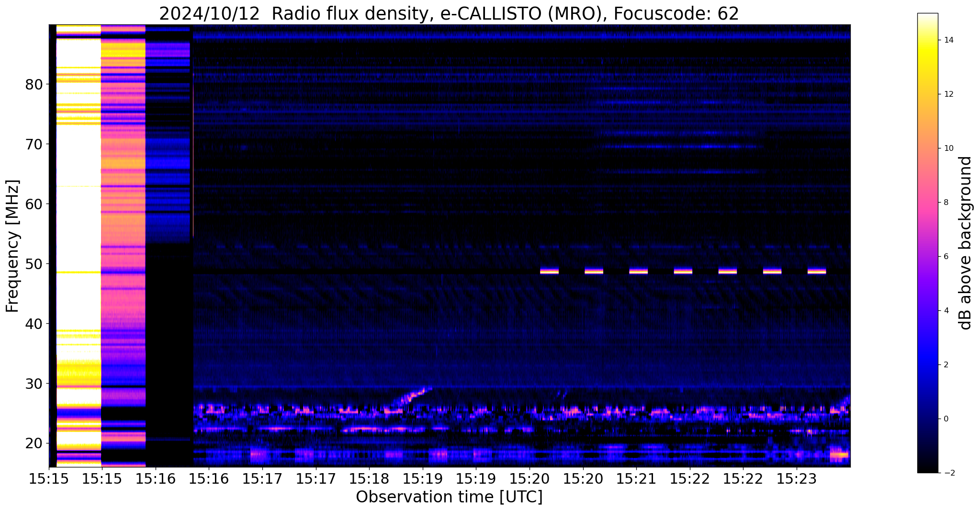The image size is (980, 511).
Task: Click the colorbar tick label 14
Action: coord(948,40)
